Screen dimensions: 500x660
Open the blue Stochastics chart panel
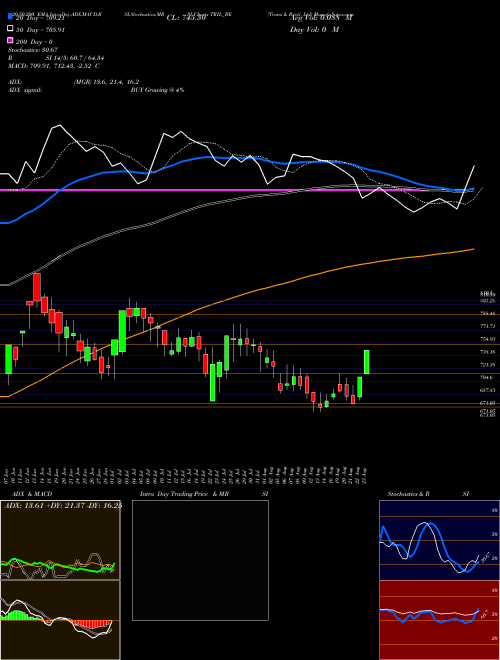(x=439, y=540)
